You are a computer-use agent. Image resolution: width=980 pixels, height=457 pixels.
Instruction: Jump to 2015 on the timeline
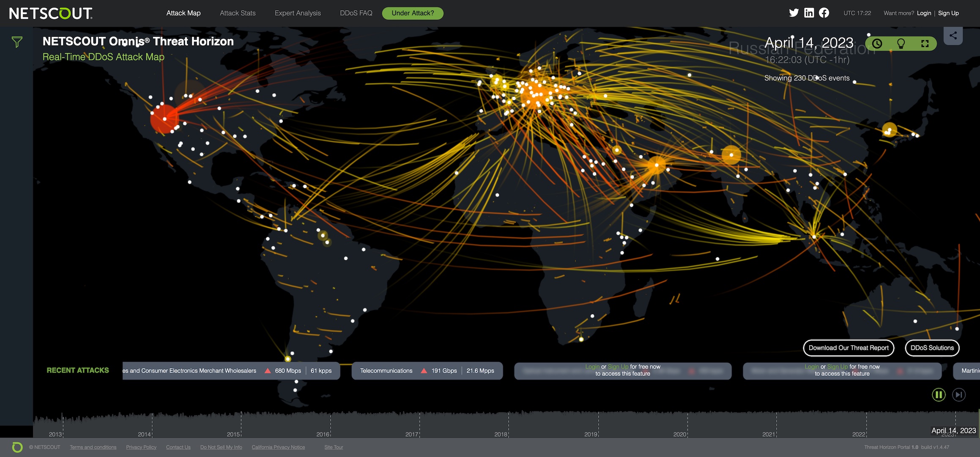click(233, 434)
